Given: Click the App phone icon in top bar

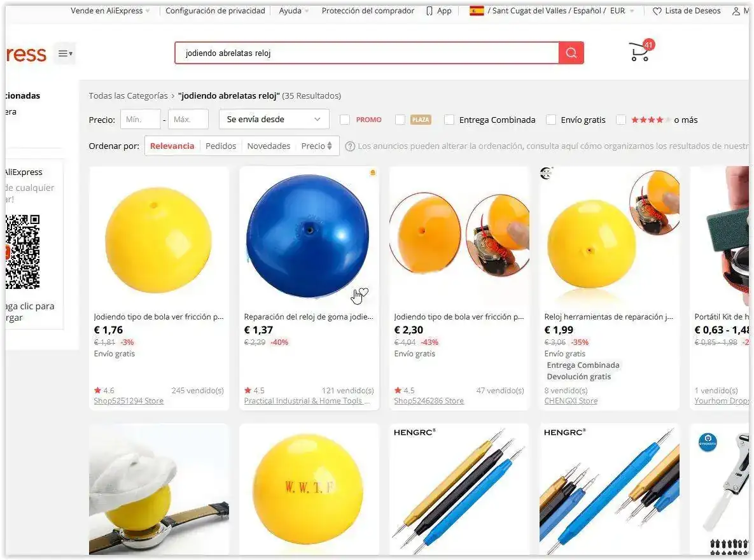Looking at the screenshot, I should click(429, 11).
